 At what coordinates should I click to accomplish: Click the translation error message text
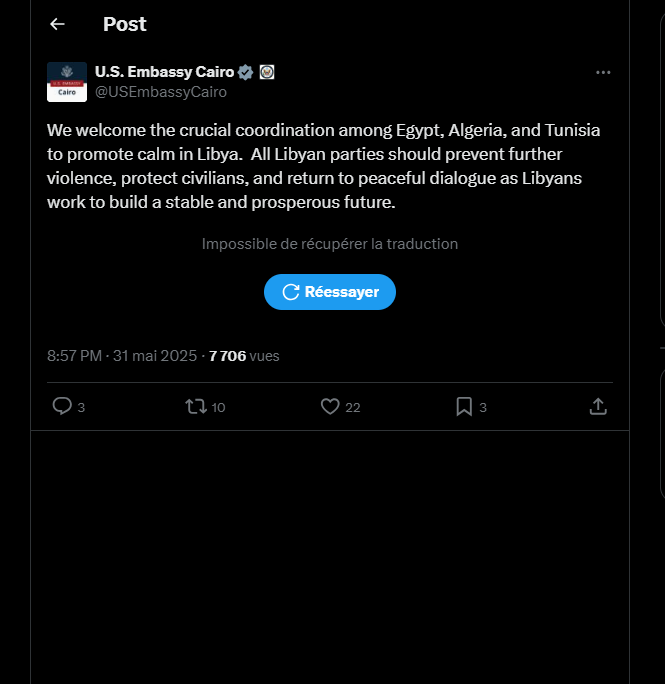329,244
